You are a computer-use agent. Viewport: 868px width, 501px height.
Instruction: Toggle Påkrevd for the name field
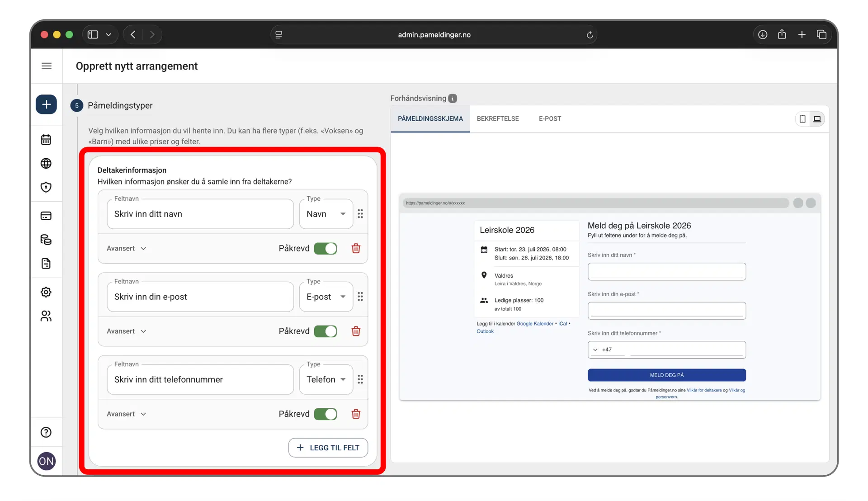pyautogui.click(x=325, y=248)
